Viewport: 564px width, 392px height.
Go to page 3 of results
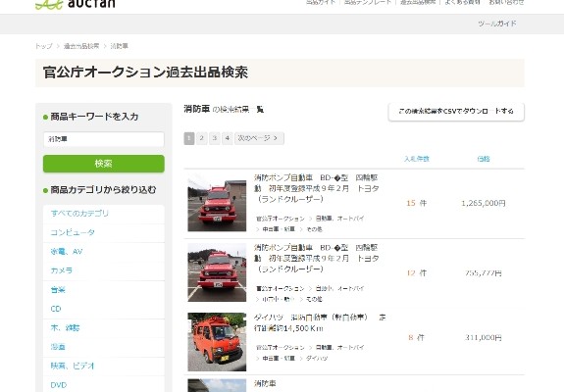tap(215, 138)
